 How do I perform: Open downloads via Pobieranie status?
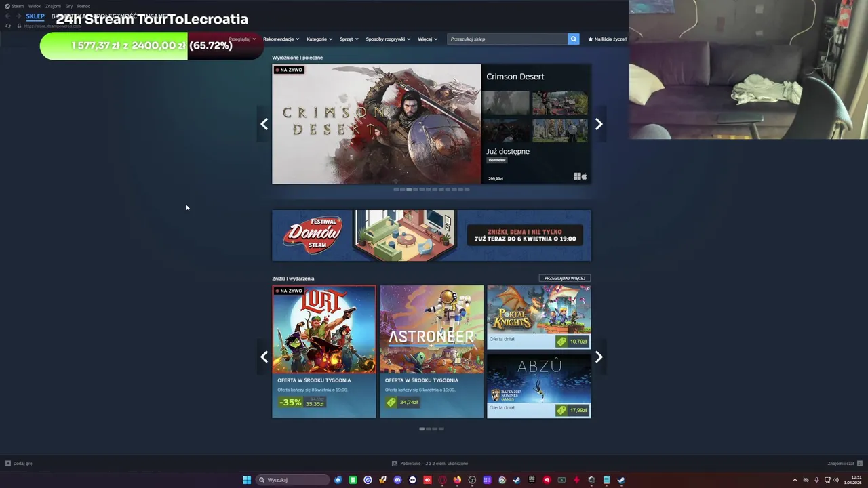(x=430, y=464)
